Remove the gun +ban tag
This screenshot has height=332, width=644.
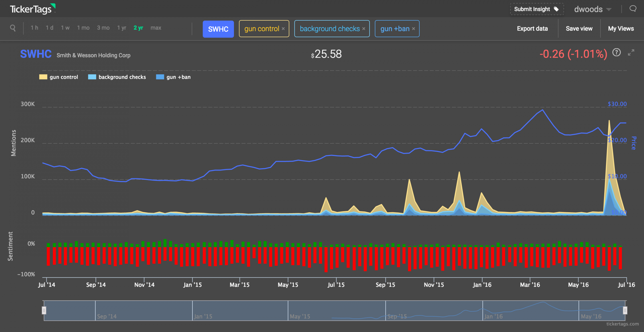[x=414, y=29]
